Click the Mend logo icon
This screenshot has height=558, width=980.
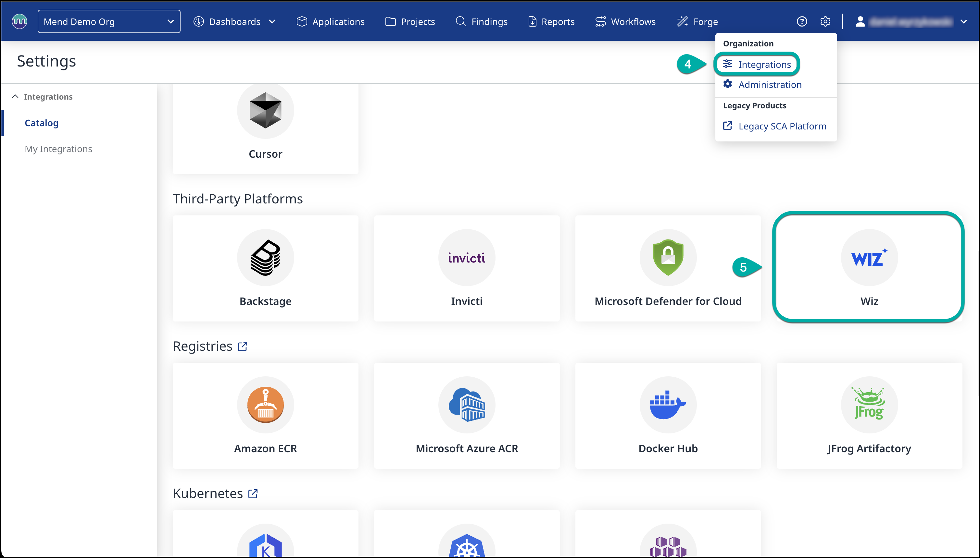pos(19,21)
